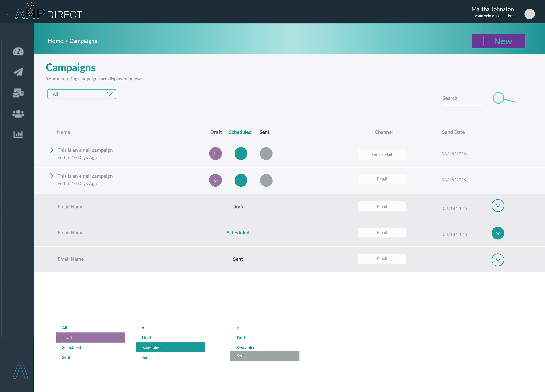Click the gray sent circle in first row
This screenshot has height=392, width=545.
266,153
